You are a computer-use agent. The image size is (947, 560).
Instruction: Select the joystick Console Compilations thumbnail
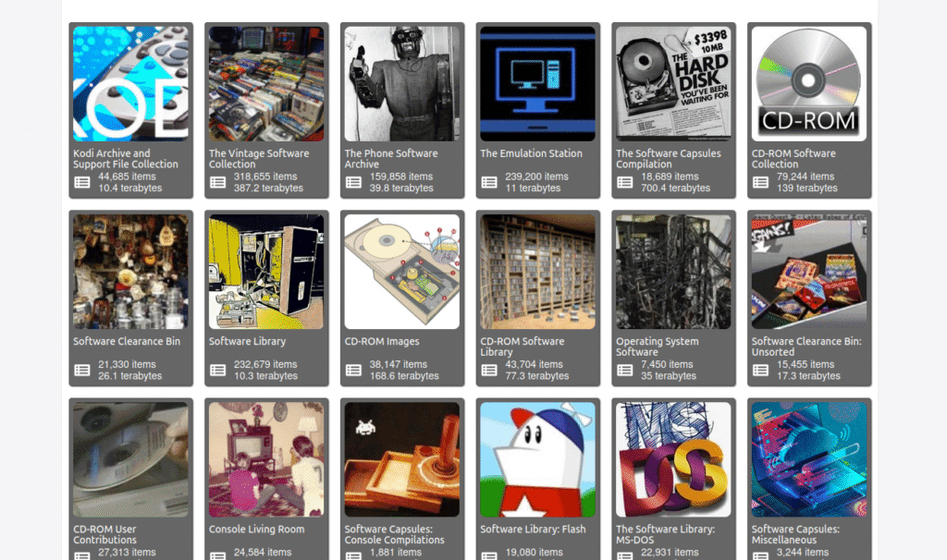(x=402, y=459)
